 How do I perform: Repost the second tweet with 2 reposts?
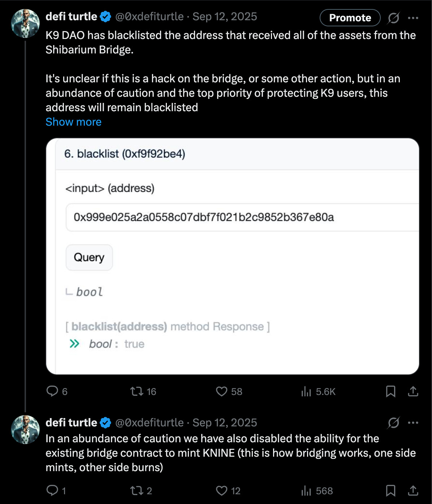point(137,491)
